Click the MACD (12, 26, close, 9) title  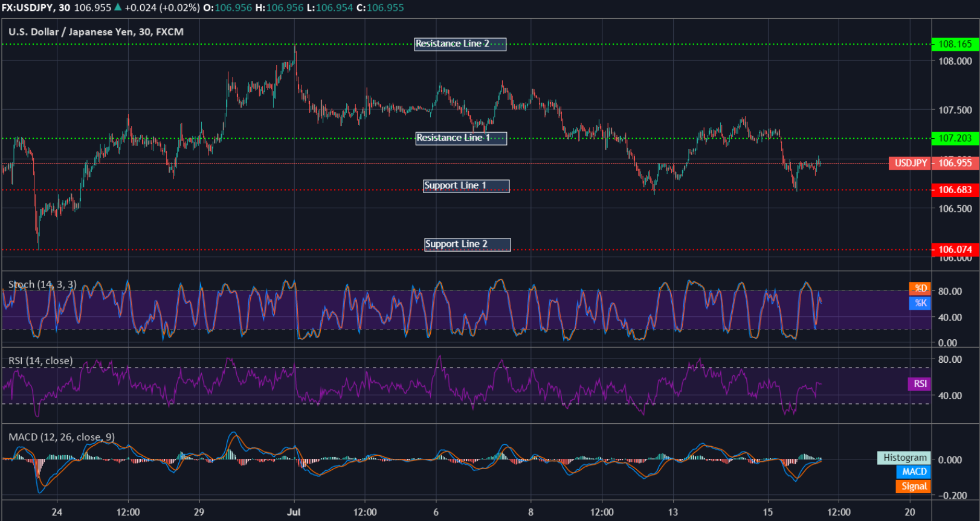[x=62, y=436]
